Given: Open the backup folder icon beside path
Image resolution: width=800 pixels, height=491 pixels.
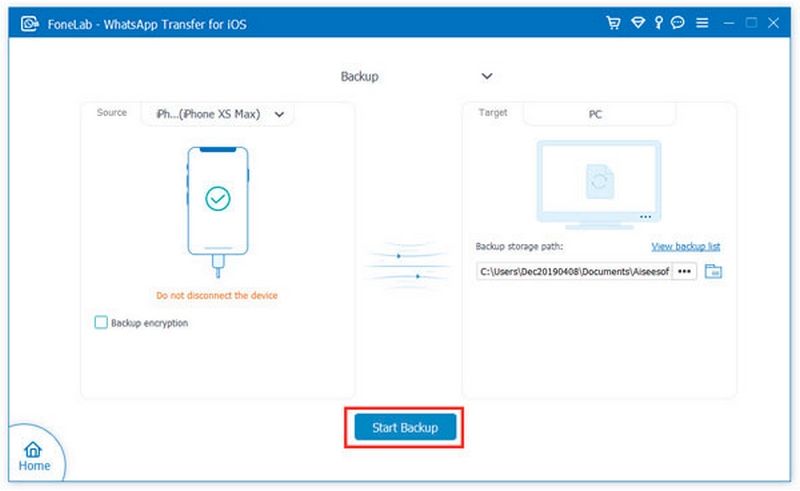Looking at the screenshot, I should [x=713, y=271].
